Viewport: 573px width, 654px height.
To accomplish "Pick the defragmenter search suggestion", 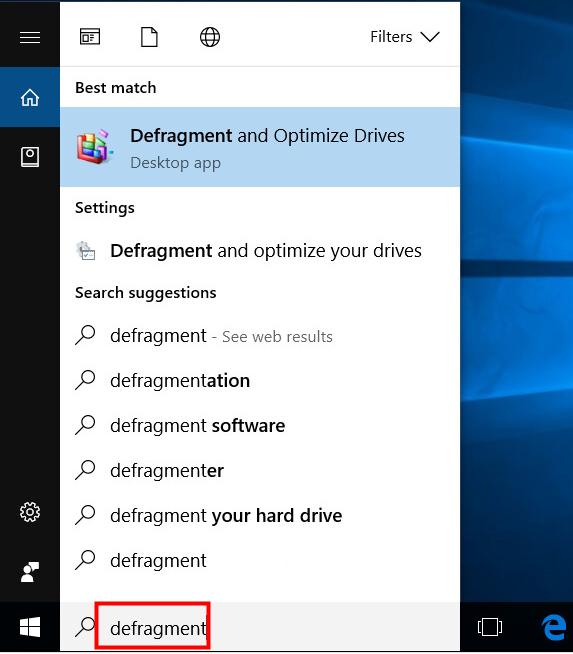I will coord(260,471).
